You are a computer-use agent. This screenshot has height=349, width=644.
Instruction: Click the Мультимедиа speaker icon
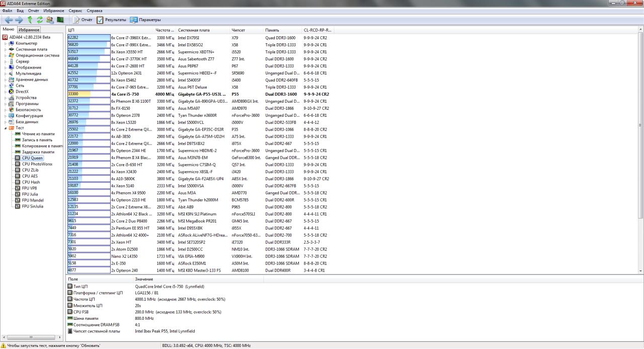pos(12,74)
